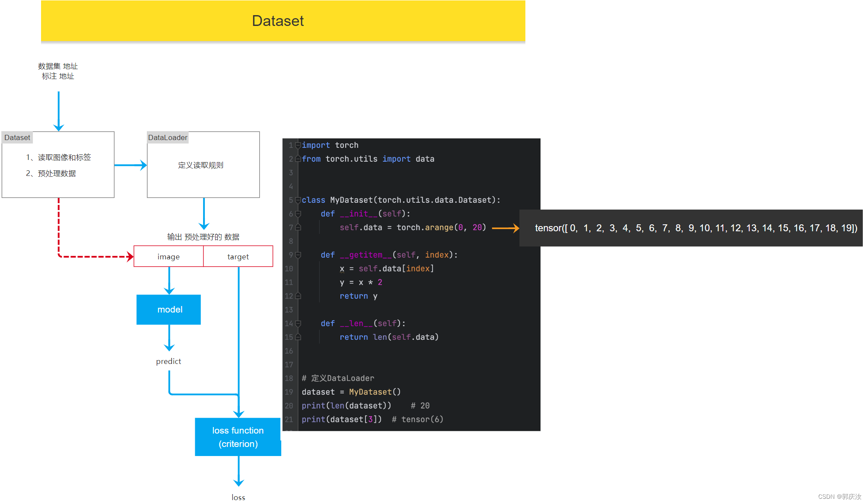868x504 pixels.
Task: Click the code line from torch.utils import data
Action: 368,159
